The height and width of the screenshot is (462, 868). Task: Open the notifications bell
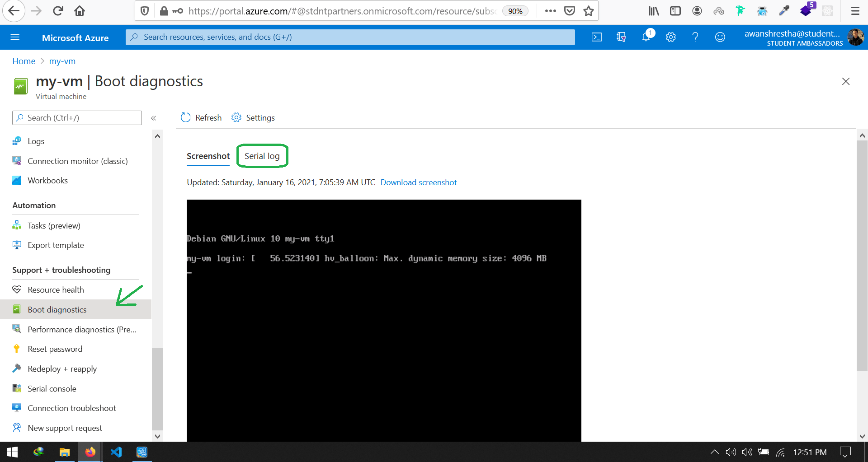point(646,37)
